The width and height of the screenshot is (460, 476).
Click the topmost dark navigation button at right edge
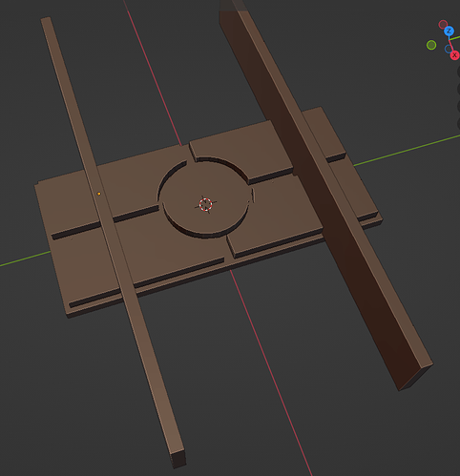coord(458,72)
